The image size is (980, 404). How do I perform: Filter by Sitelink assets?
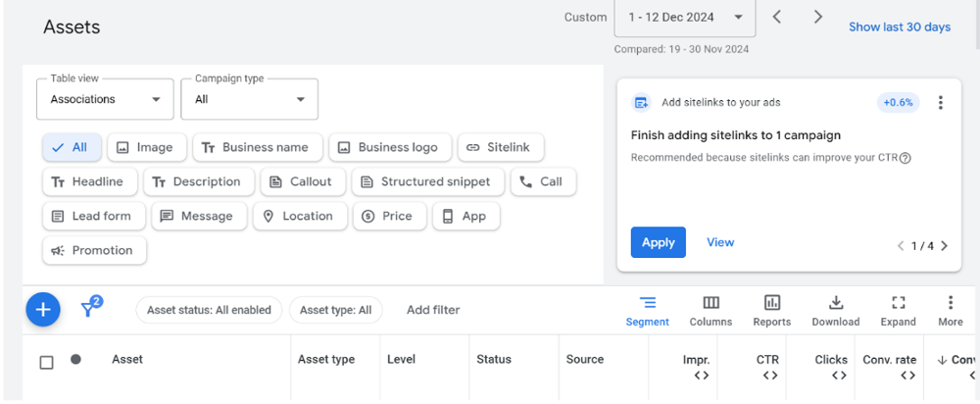pyautogui.click(x=501, y=148)
